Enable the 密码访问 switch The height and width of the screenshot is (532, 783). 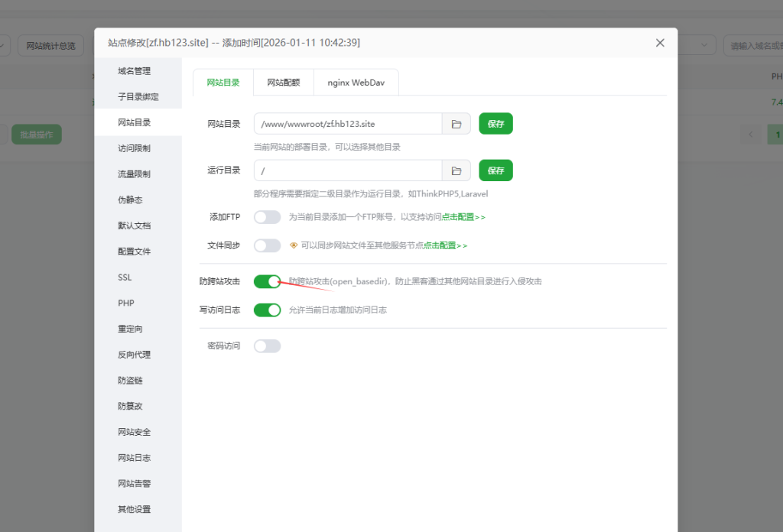(268, 346)
